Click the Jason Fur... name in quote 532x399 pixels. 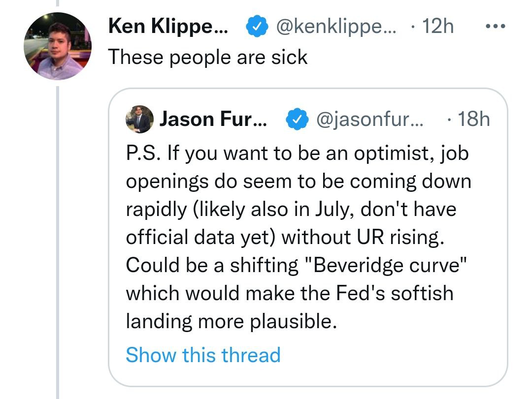click(x=212, y=119)
